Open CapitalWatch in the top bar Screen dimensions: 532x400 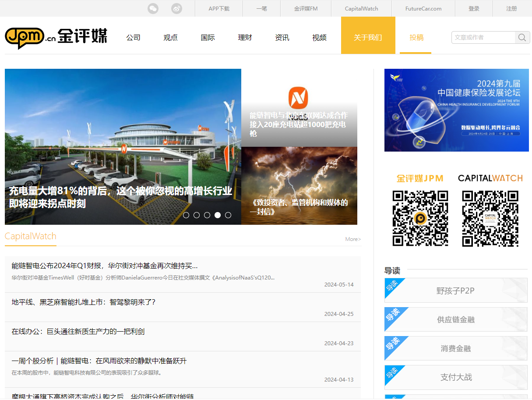coord(361,8)
